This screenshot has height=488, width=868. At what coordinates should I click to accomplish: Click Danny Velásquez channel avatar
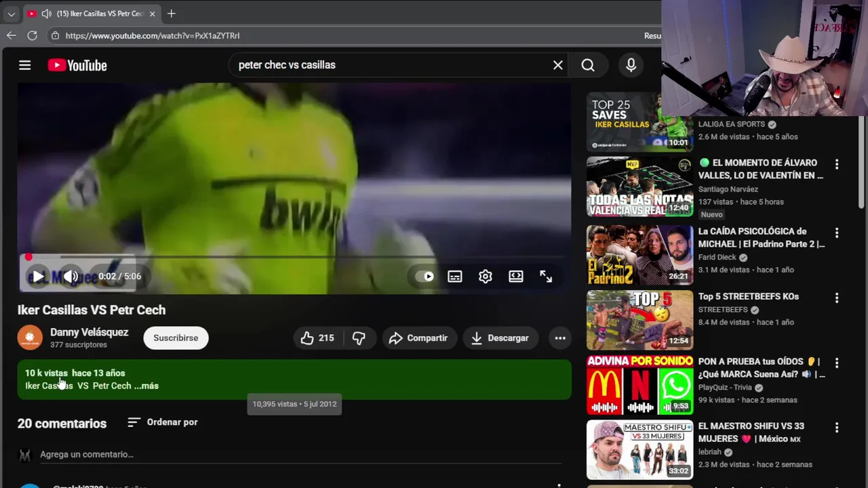pyautogui.click(x=30, y=338)
